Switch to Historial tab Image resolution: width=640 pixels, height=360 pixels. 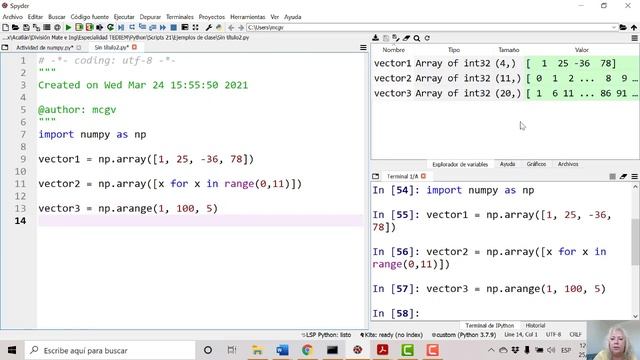tap(535, 326)
